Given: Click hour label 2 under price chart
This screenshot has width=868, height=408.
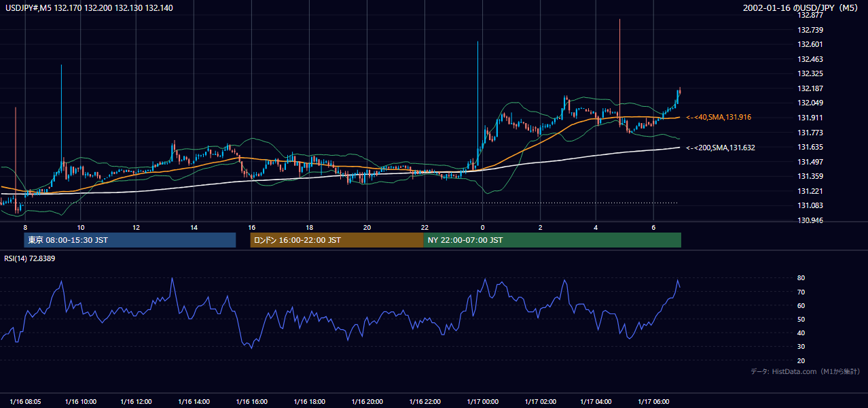Looking at the screenshot, I should tap(541, 227).
